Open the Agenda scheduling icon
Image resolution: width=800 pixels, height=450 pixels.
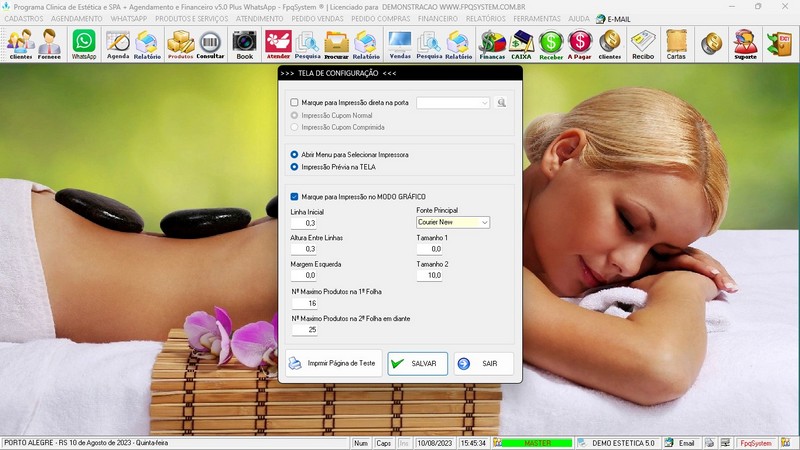(118, 44)
